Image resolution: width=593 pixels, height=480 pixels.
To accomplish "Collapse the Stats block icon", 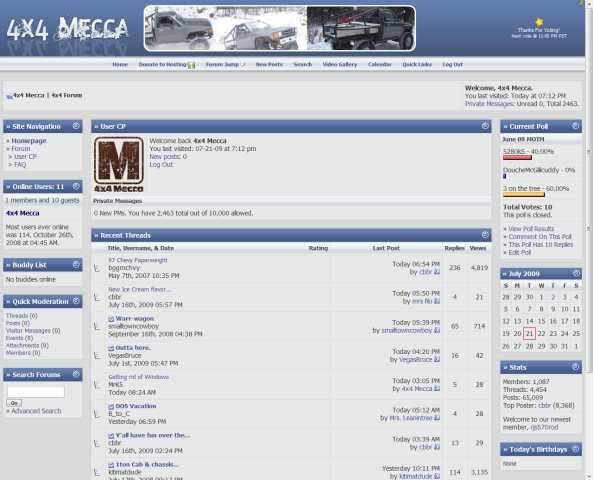I will pos(575,367).
